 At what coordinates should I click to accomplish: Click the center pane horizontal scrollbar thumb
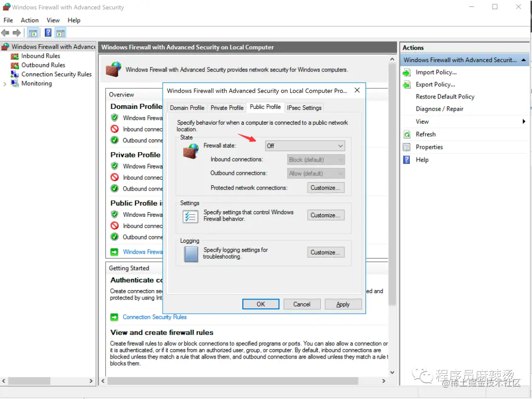pos(233,381)
